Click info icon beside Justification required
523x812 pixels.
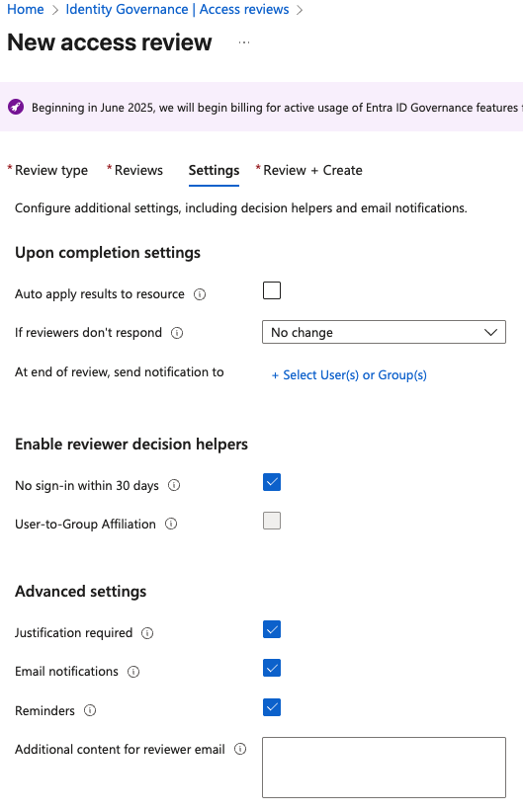pos(147,633)
